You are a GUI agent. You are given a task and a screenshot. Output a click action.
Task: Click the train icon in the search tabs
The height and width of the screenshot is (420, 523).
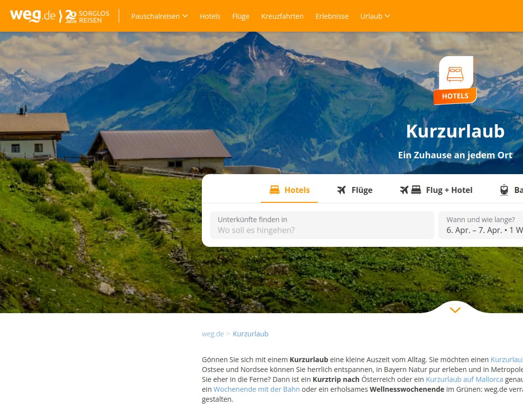point(504,190)
